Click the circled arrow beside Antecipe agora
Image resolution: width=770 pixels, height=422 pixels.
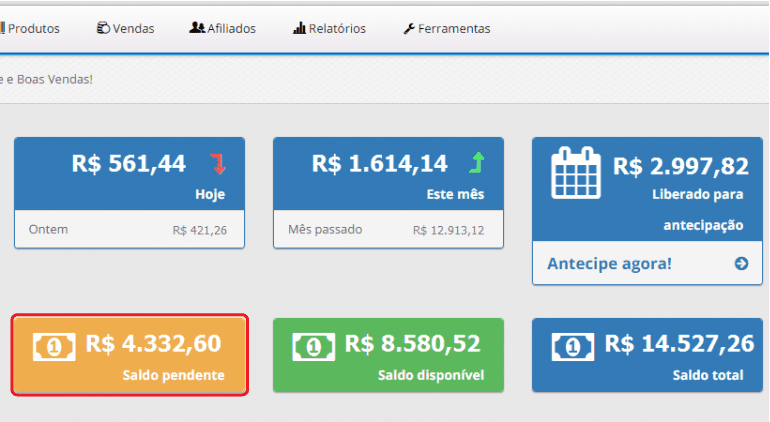pos(741,264)
